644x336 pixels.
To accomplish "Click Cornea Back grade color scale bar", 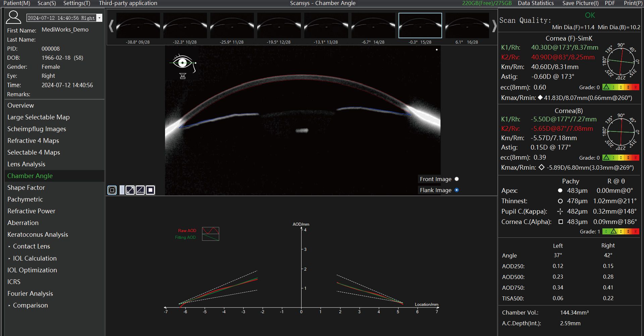I will [x=621, y=158].
